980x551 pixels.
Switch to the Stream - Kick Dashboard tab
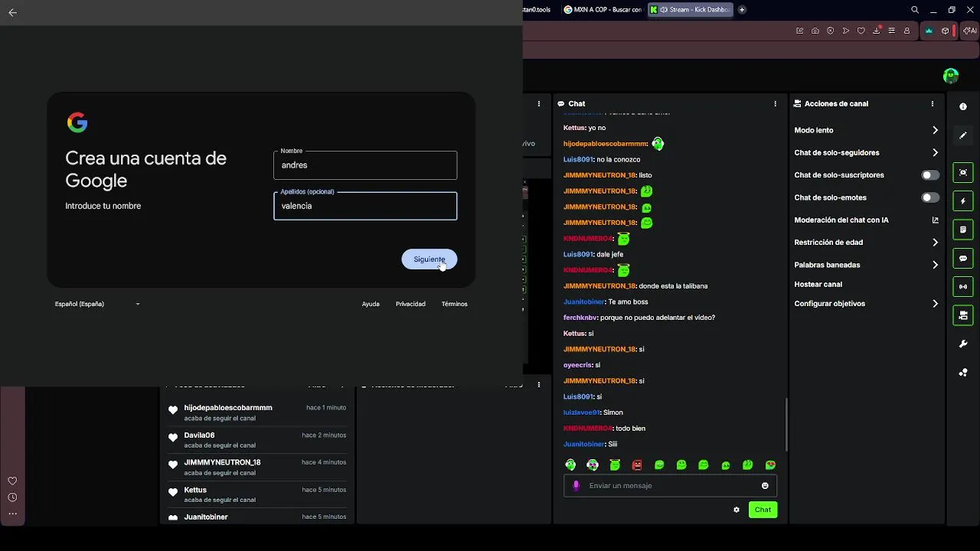click(x=690, y=10)
